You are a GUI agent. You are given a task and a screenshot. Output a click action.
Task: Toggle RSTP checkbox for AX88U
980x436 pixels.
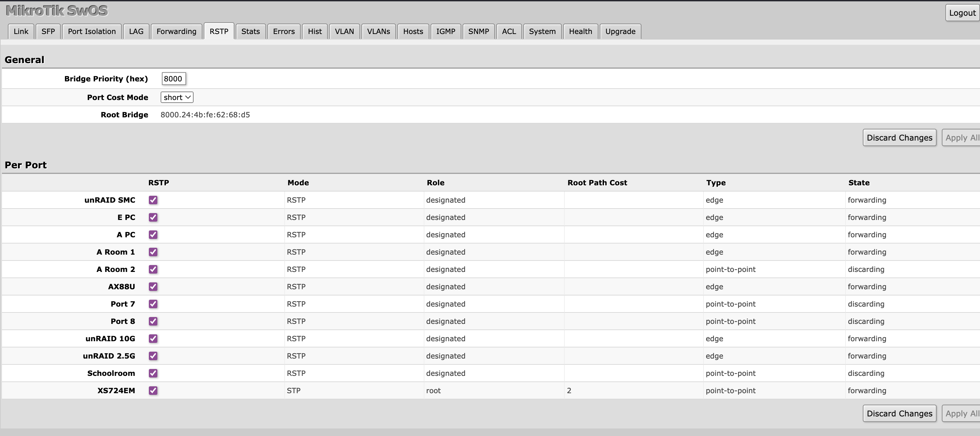153,287
